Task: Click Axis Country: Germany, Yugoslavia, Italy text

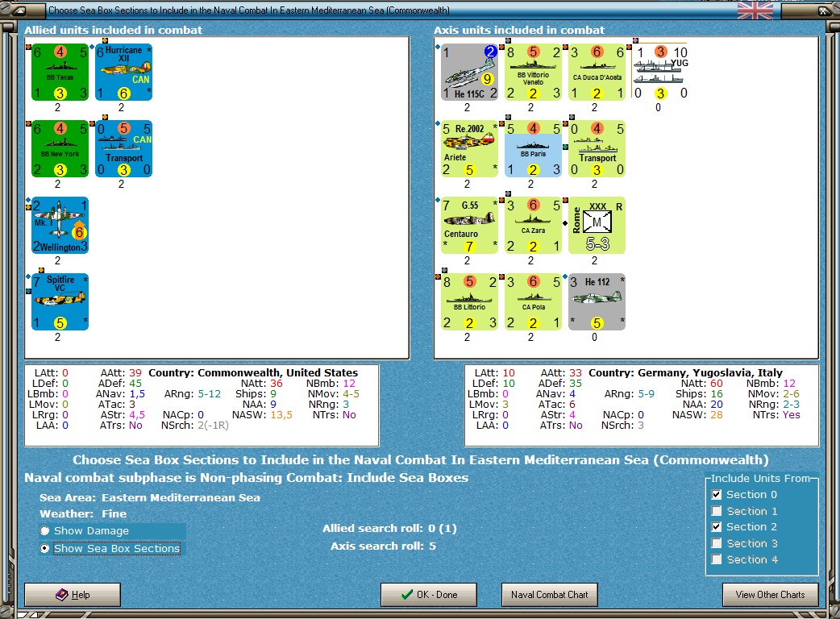Action: 686,372
